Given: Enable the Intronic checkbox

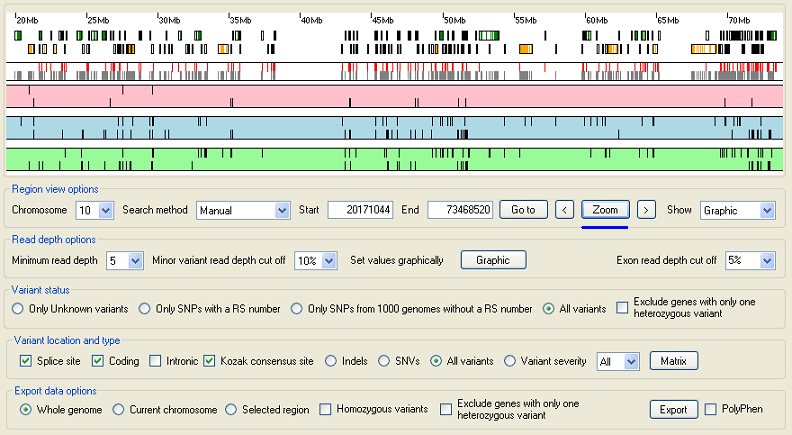Looking at the screenshot, I should 155,361.
